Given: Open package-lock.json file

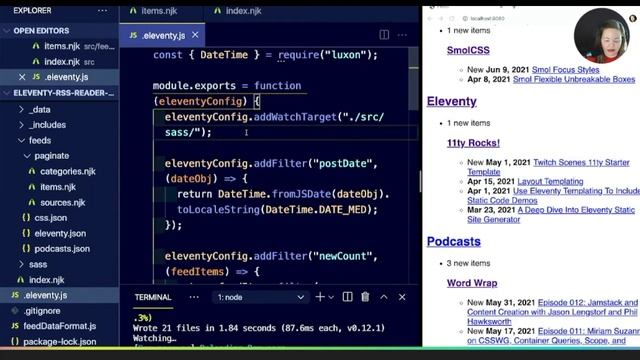Looking at the screenshot, I should pyautogui.click(x=54, y=342).
